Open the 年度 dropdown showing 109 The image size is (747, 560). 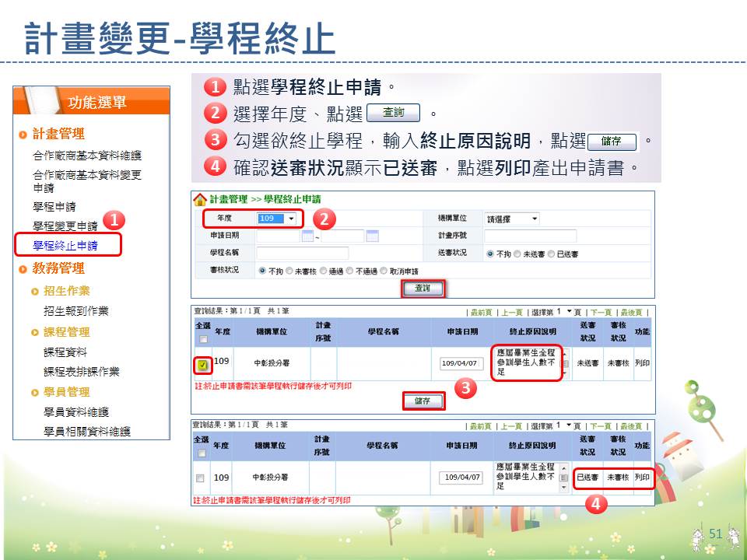(x=292, y=219)
